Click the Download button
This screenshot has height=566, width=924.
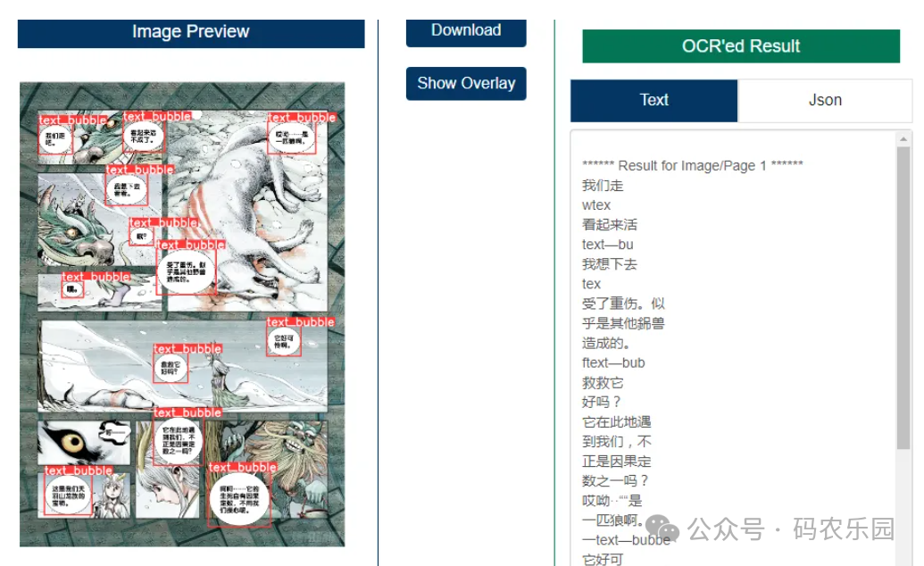tap(465, 32)
